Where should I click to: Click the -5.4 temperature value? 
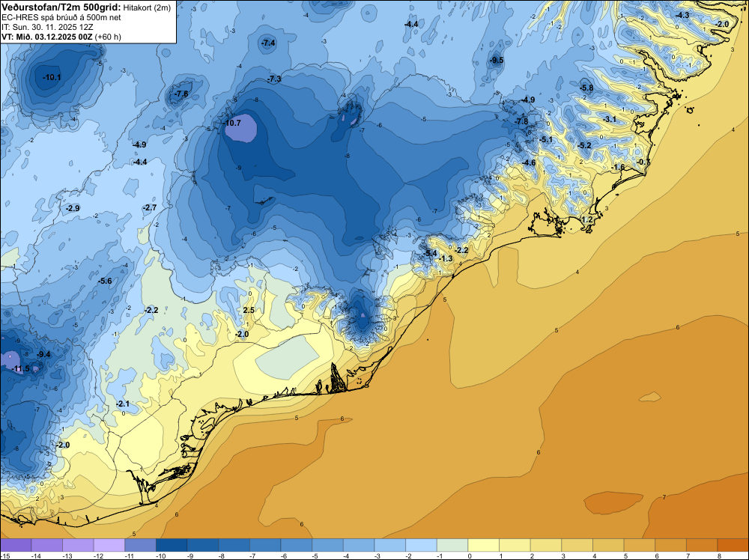click(x=431, y=253)
